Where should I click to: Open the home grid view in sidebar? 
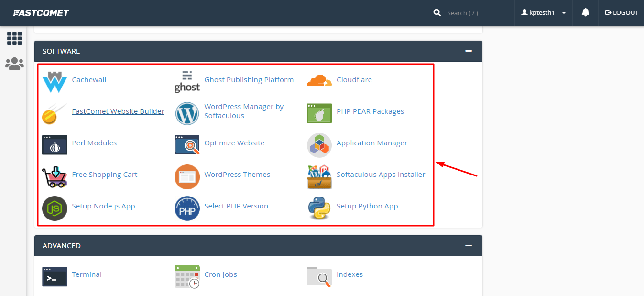pos(14,39)
